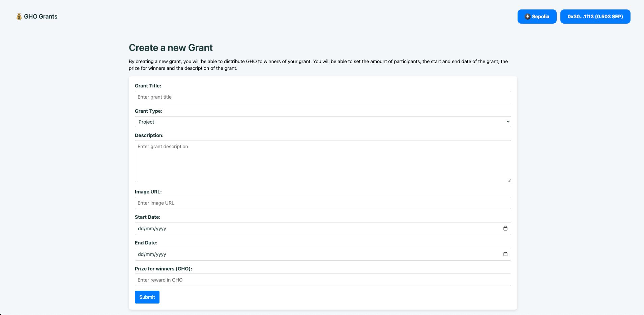
Task: Click the End Date field
Action: tap(323, 254)
